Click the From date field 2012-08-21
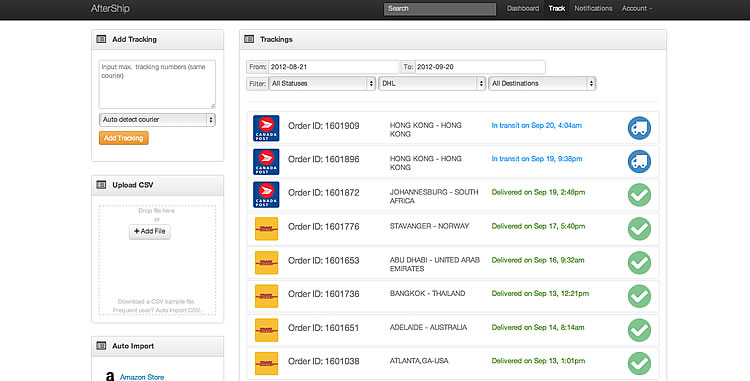This screenshot has height=381, width=750. pyautogui.click(x=333, y=67)
